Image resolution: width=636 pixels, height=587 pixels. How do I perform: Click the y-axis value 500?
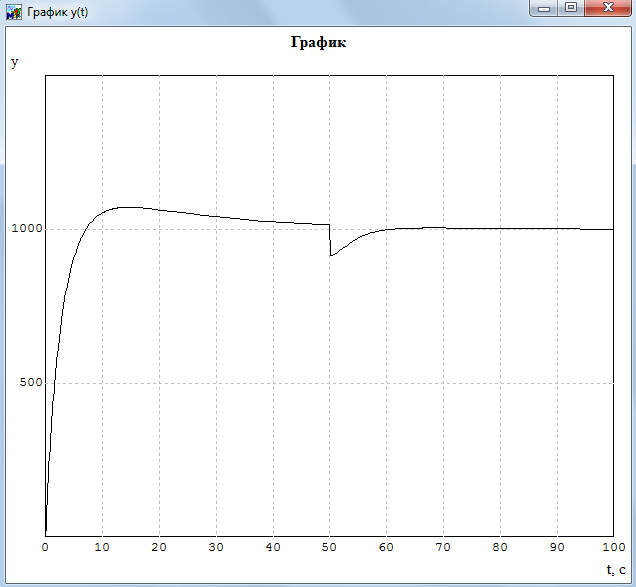(x=31, y=382)
